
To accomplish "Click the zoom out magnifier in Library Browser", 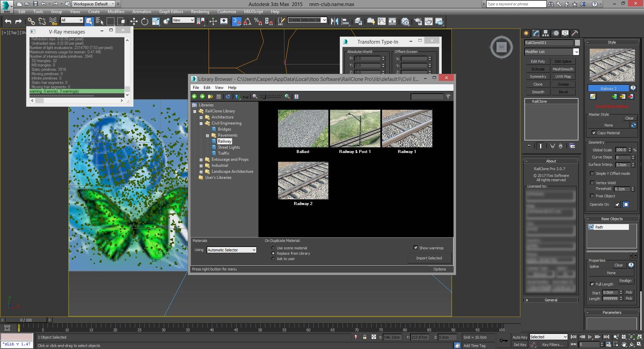I will point(255,96).
